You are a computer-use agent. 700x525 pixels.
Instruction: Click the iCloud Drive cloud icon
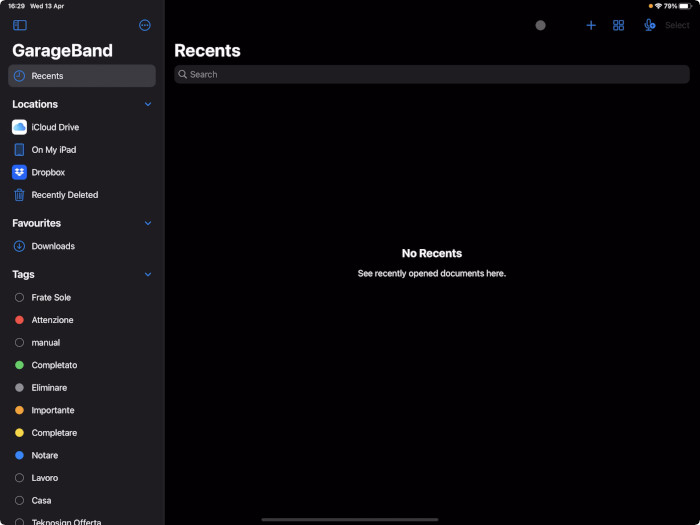coord(19,127)
